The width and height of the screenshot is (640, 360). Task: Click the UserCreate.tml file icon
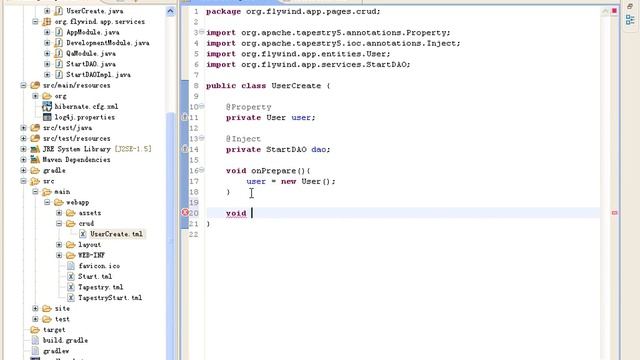[x=82, y=234]
